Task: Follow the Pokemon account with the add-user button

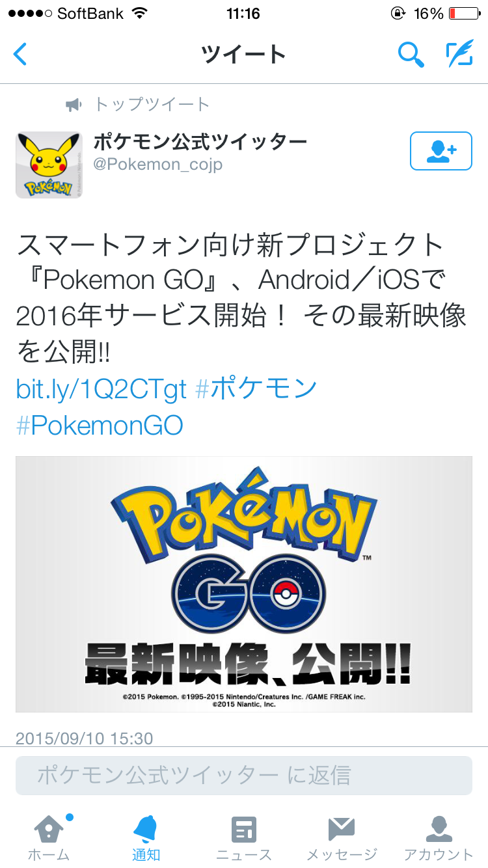Action: coord(441,151)
